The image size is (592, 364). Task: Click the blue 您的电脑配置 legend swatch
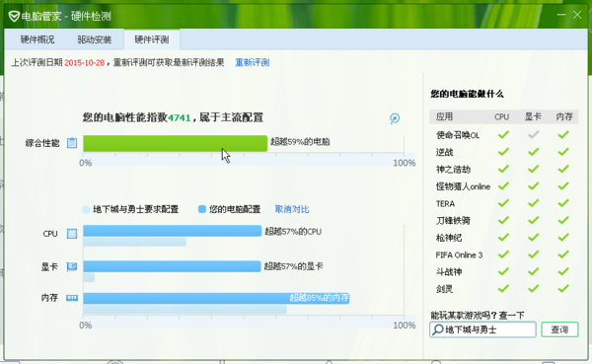tap(202, 209)
